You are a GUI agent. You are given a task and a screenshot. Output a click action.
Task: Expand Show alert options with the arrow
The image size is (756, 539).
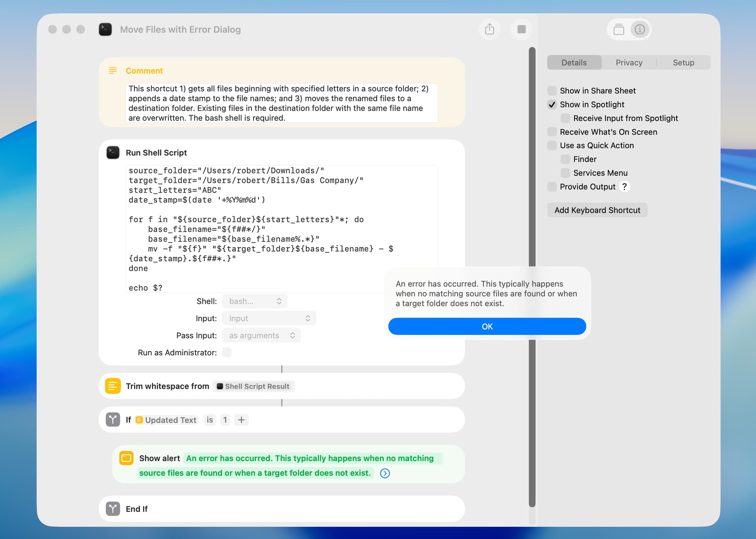point(385,473)
